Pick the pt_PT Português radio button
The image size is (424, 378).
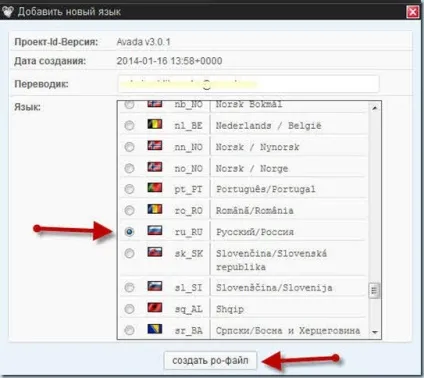(129, 189)
